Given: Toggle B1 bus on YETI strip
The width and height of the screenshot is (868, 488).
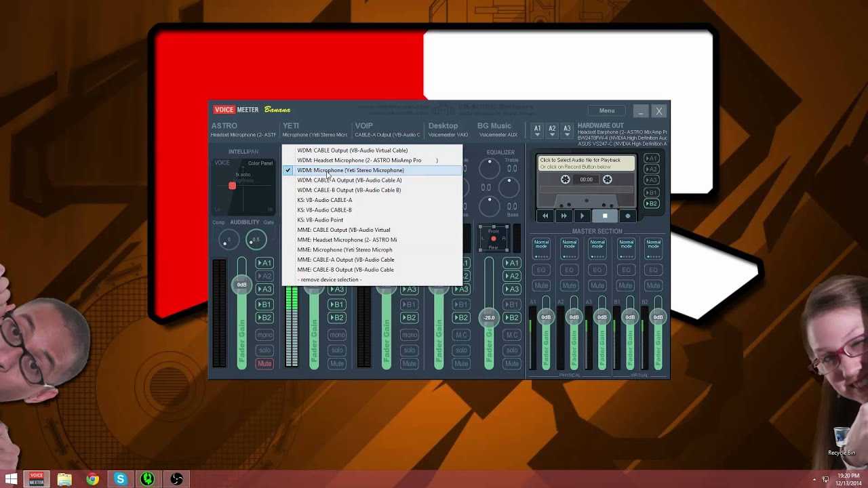Looking at the screenshot, I should pyautogui.click(x=337, y=304).
